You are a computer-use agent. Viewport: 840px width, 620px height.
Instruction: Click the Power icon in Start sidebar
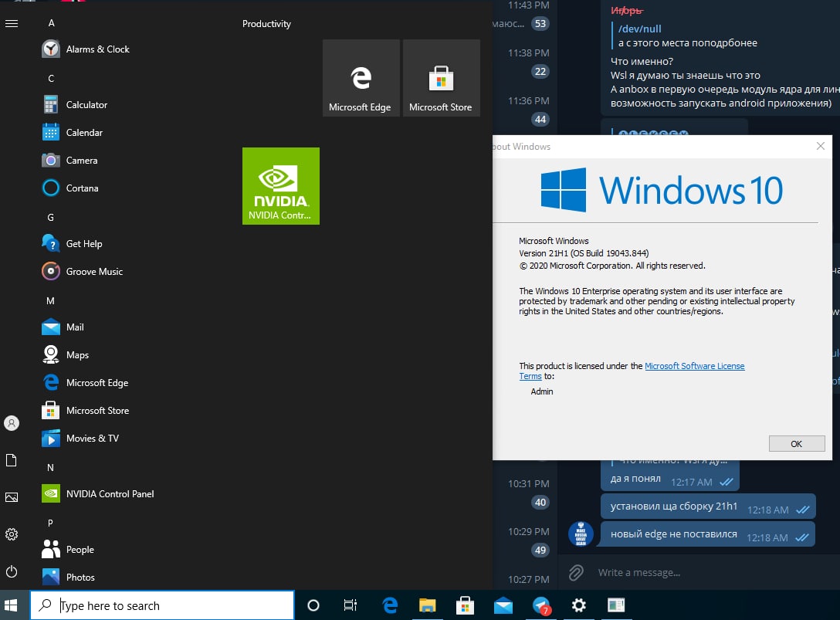click(12, 571)
